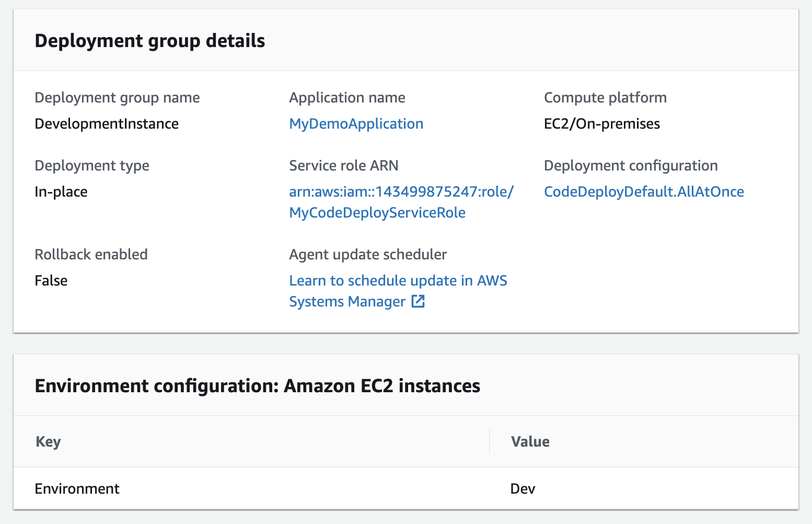Click the Key column header
Screen dimensions: 812x524
tap(48, 442)
